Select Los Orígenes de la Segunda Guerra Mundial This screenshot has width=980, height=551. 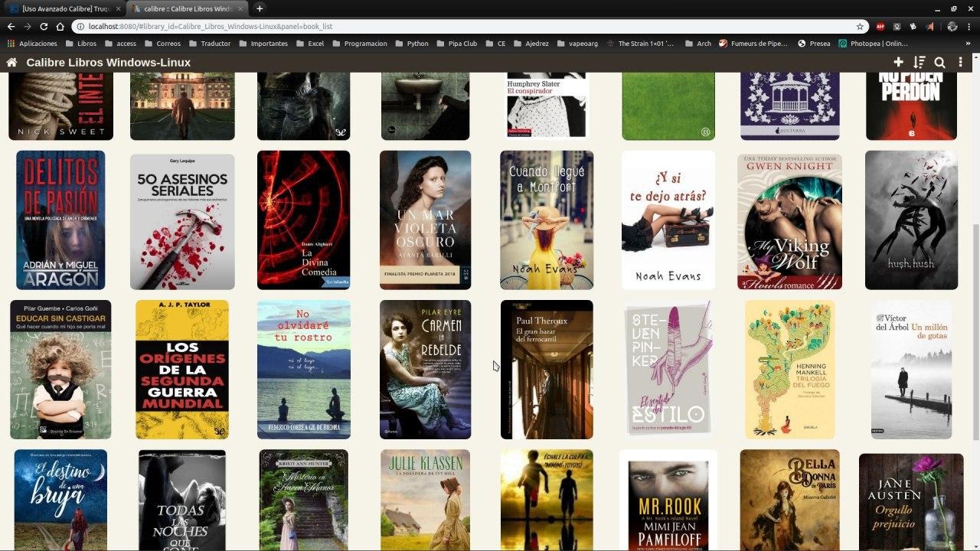(x=182, y=370)
